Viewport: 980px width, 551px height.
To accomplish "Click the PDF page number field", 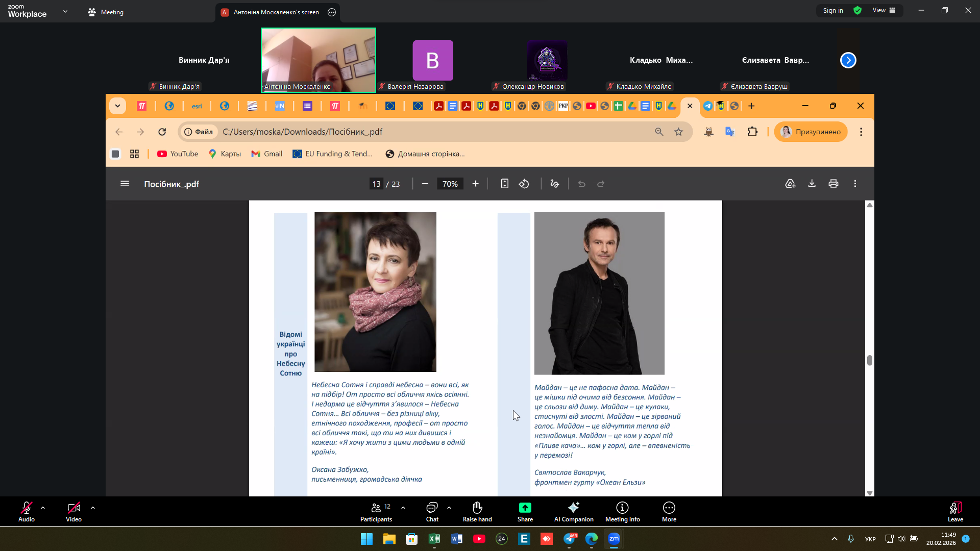I will [x=376, y=184].
